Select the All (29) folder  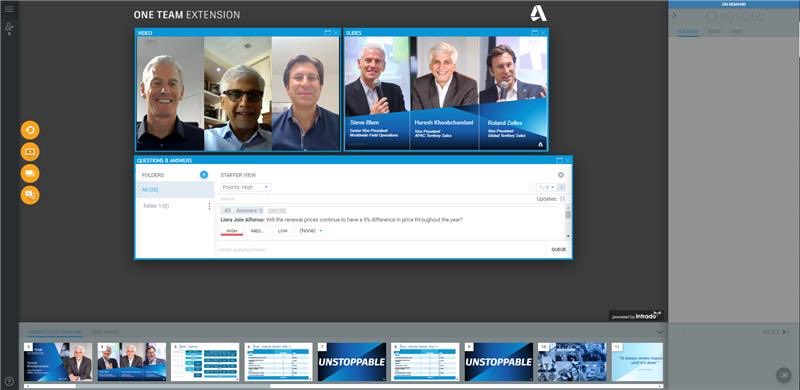click(174, 190)
